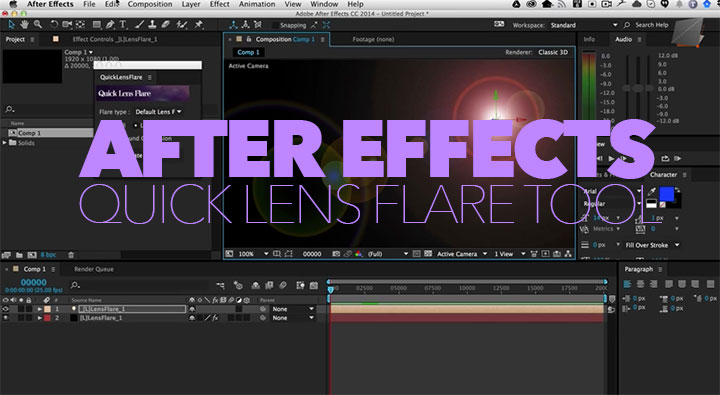This screenshot has height=395, width=720.
Task: Open the (Full) resolution dropdown
Action: pyautogui.click(x=387, y=254)
